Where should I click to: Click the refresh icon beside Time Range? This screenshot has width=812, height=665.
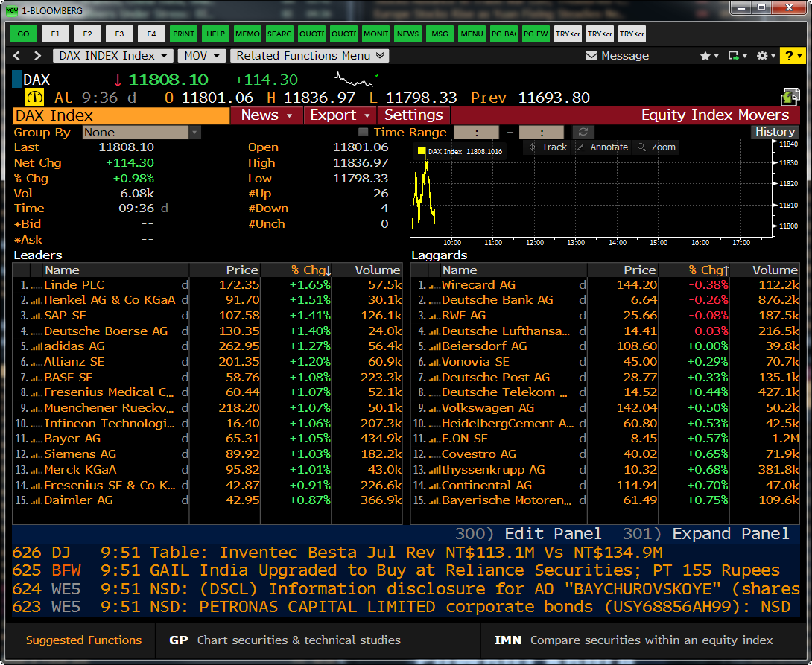pos(583,133)
